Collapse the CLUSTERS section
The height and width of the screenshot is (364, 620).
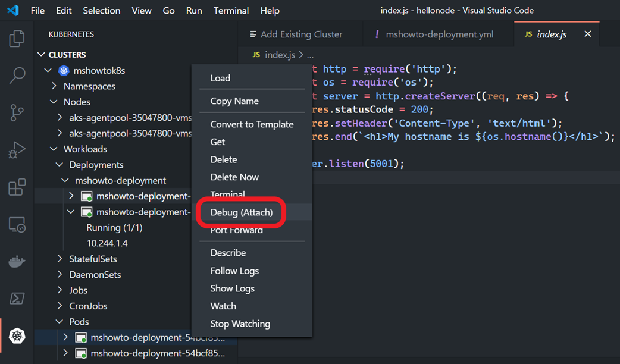click(x=41, y=55)
